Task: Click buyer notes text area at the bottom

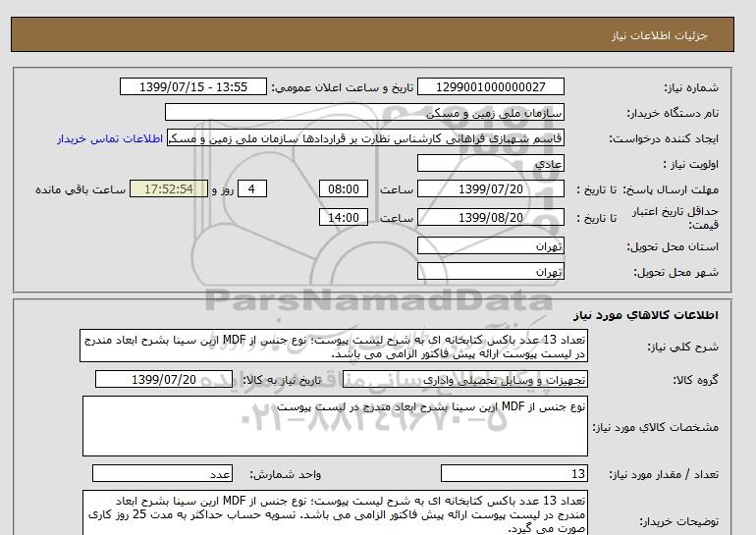Action: 335,513
